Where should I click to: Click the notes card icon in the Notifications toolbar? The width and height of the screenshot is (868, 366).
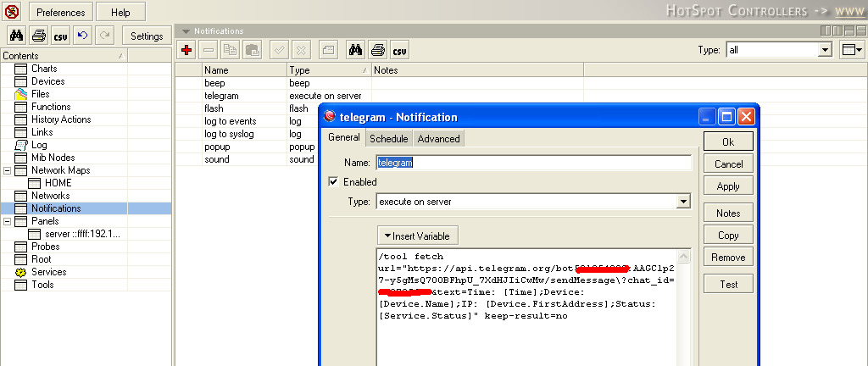coord(328,50)
